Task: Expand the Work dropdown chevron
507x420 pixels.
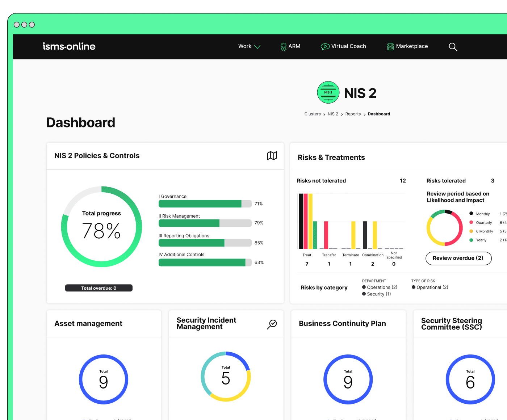Action: coord(257,47)
